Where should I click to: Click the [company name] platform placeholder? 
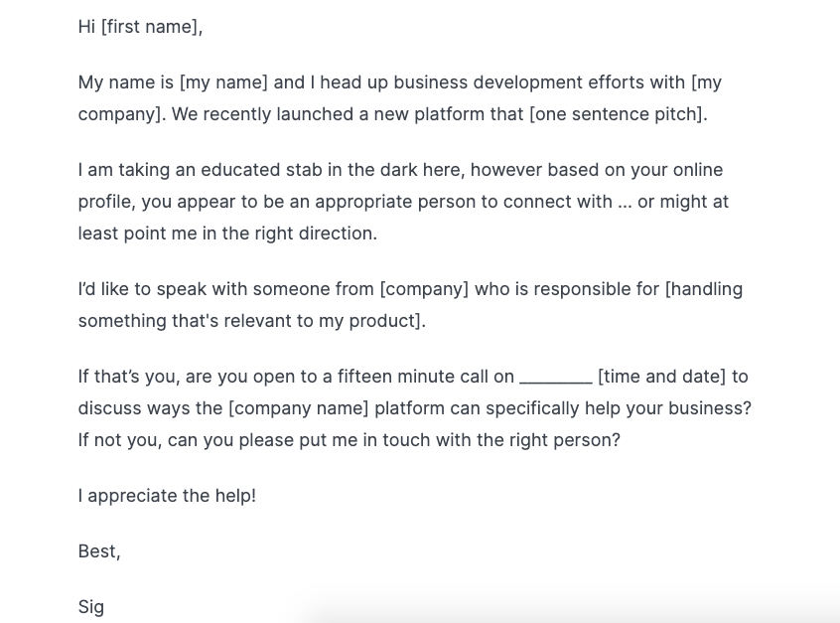click(299, 408)
